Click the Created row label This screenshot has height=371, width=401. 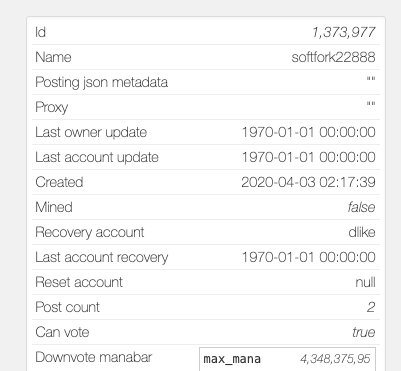pyautogui.click(x=59, y=182)
